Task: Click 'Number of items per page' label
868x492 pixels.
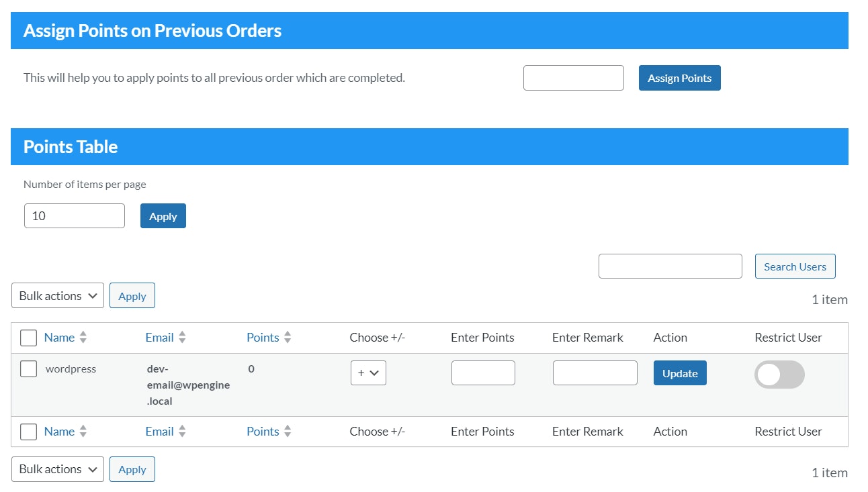Action: point(85,184)
